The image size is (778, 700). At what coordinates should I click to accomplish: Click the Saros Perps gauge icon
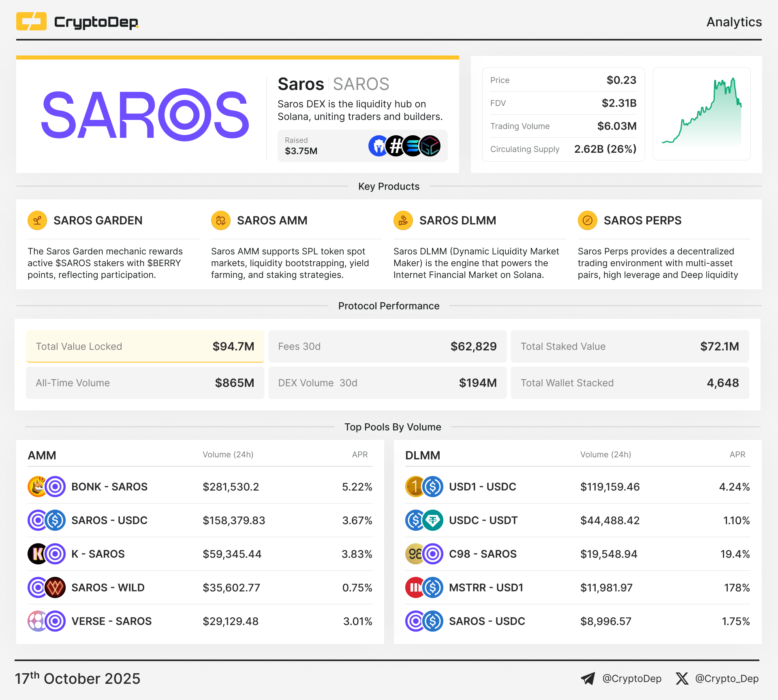coord(588,220)
